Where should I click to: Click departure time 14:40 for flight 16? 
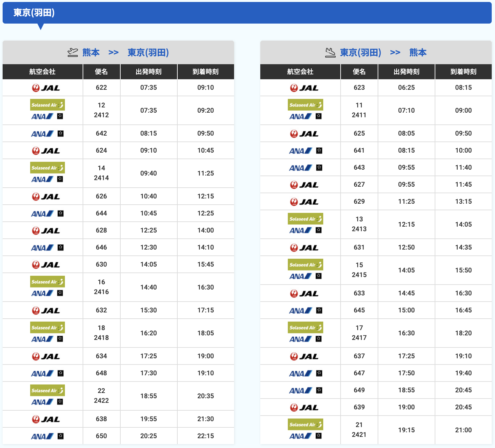click(x=148, y=287)
